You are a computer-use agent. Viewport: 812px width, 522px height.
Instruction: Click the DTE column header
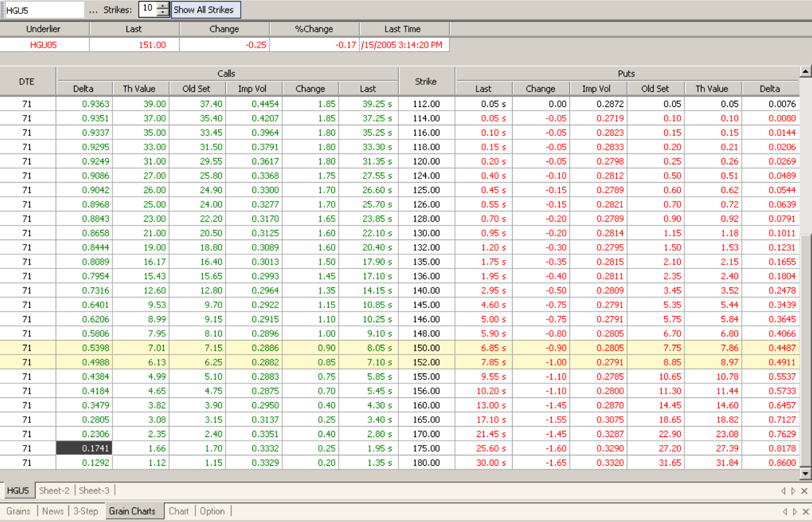tap(27, 81)
